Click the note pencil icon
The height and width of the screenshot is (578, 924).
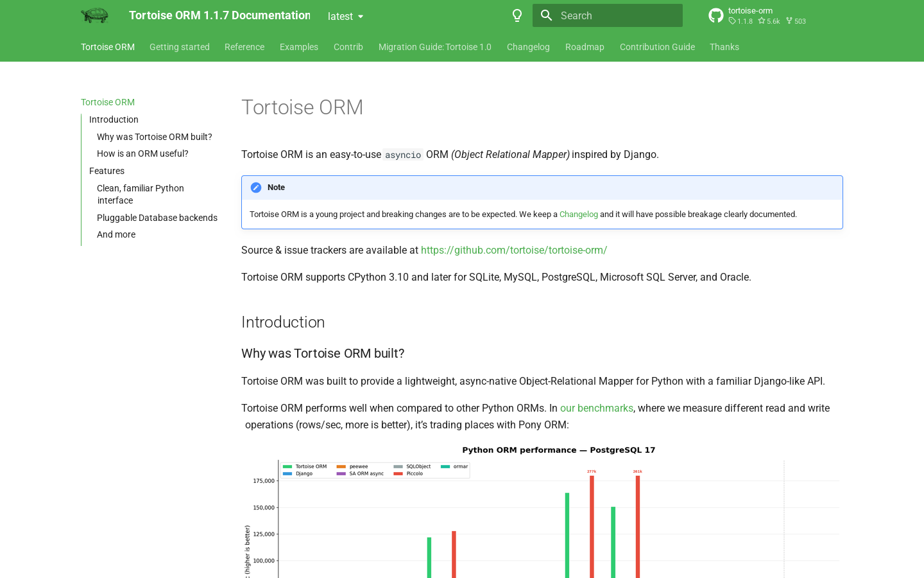coord(256,188)
